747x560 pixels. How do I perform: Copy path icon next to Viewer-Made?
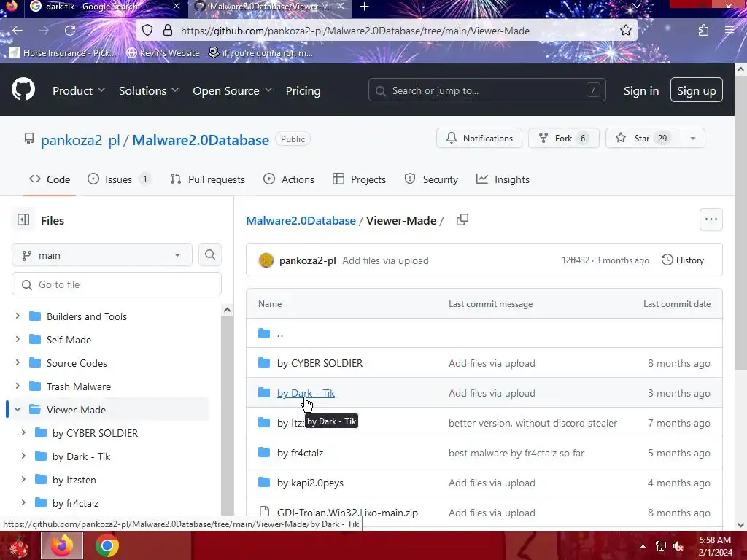(462, 219)
